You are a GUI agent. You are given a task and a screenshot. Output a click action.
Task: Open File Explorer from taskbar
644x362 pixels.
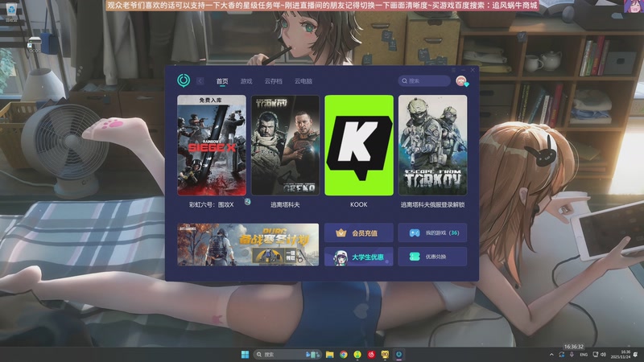click(x=330, y=354)
